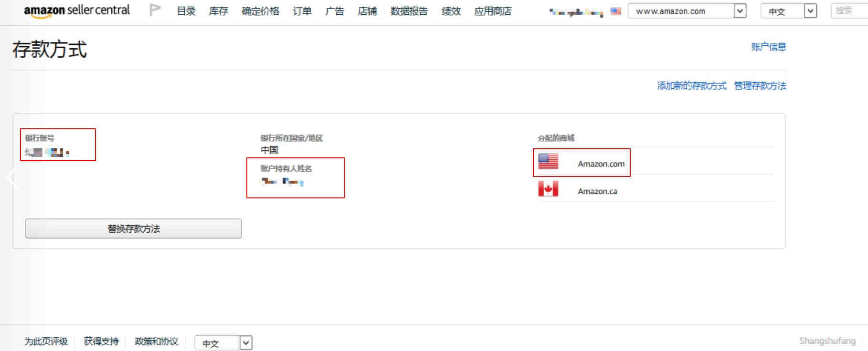Expand the 中文 language dropdown in header

[789, 11]
